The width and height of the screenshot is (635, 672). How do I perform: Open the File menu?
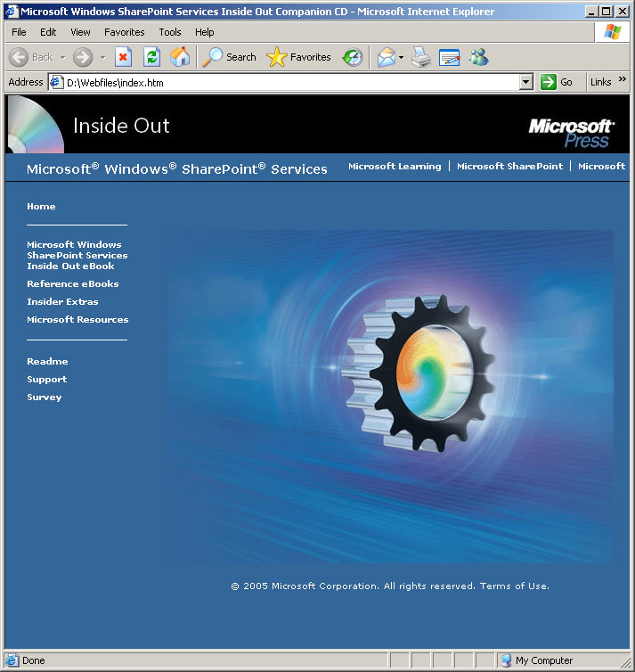click(19, 32)
